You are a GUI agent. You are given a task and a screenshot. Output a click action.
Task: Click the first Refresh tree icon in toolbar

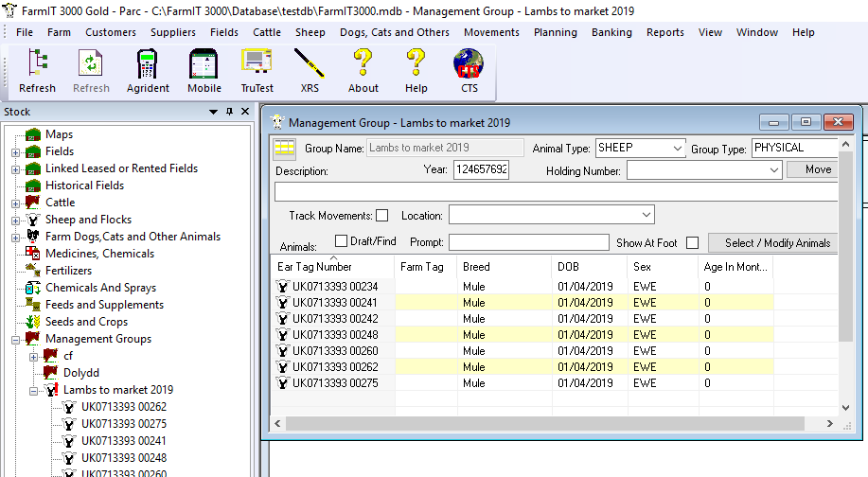coord(37,62)
